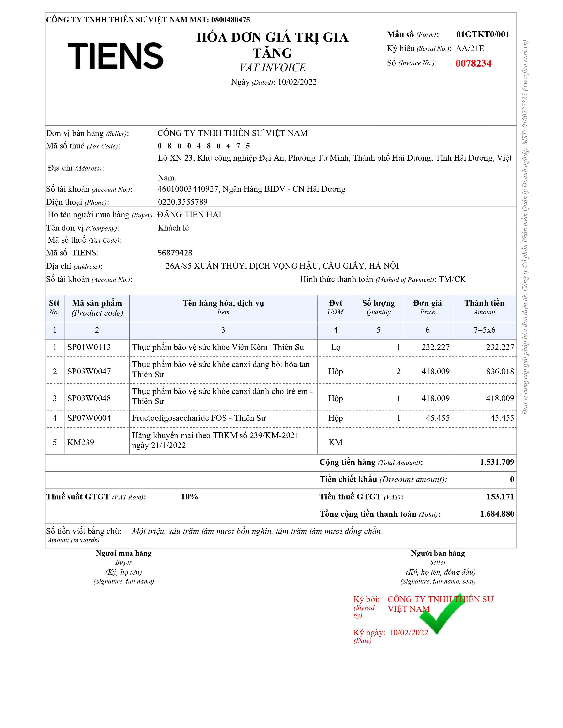
Task: Click the seller phone number 0220.3555789
Action: tap(183, 202)
